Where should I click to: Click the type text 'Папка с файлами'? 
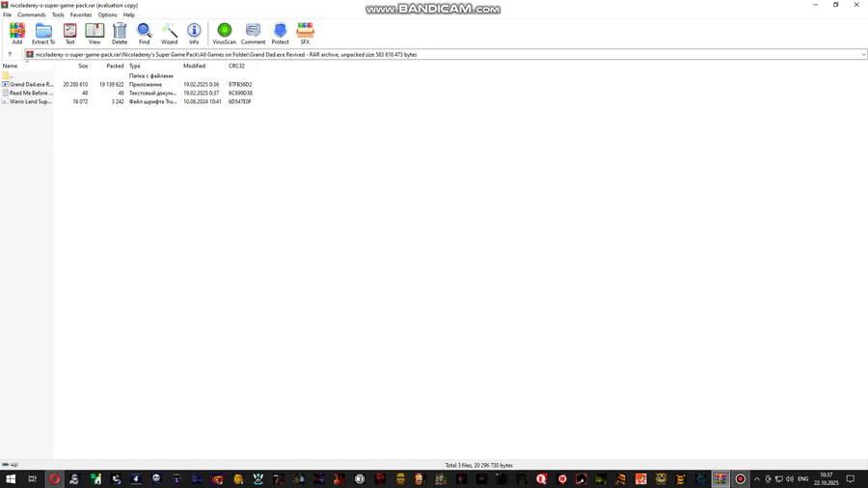pos(151,76)
